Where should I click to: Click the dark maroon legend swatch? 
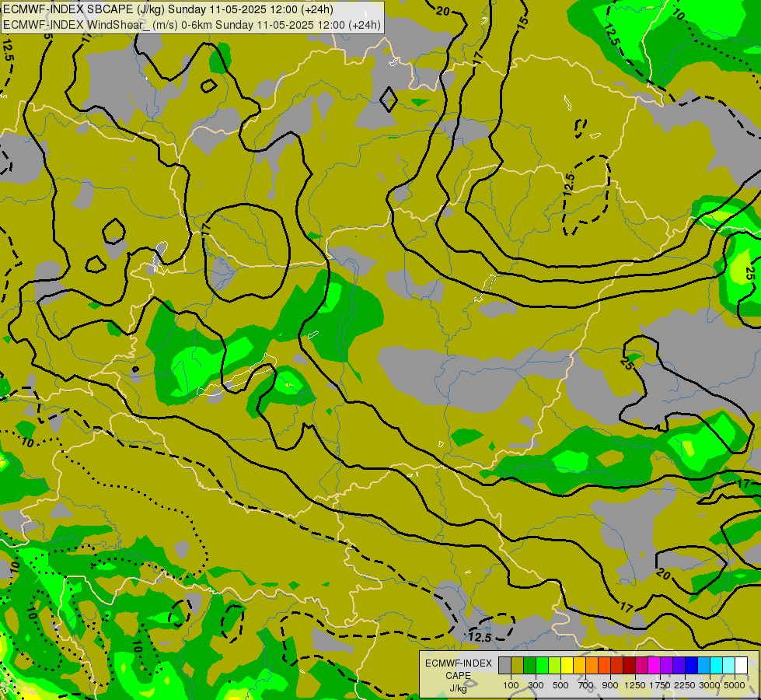point(629,666)
